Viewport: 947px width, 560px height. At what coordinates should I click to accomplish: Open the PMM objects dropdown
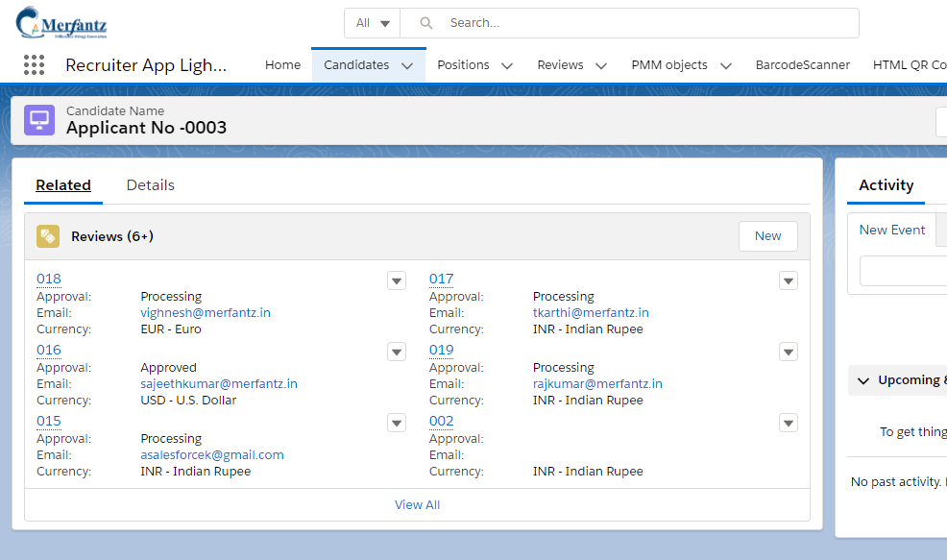[x=725, y=64]
